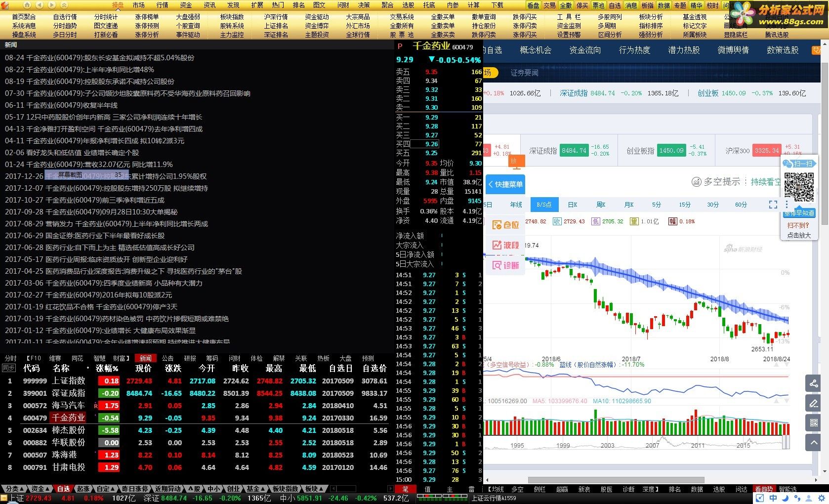Switch to the 研报 tab
The height and width of the screenshot is (504, 829).
coord(190,358)
